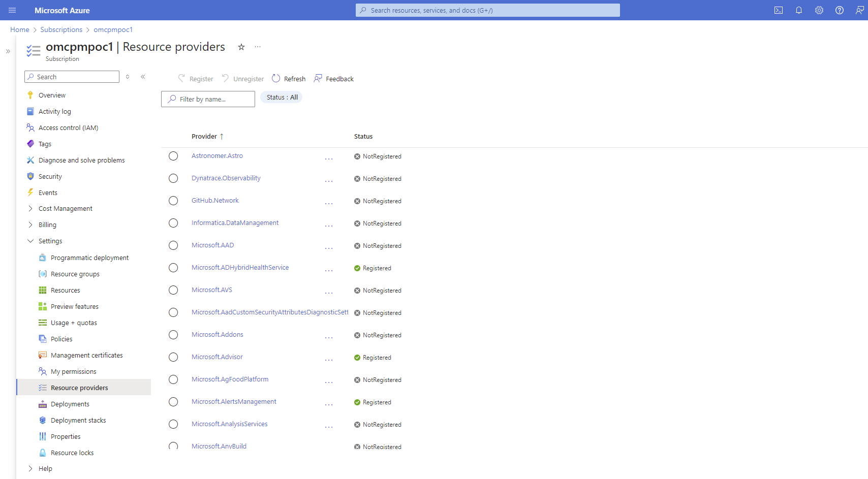
Task: Open the Status : All filter
Action: (282, 97)
